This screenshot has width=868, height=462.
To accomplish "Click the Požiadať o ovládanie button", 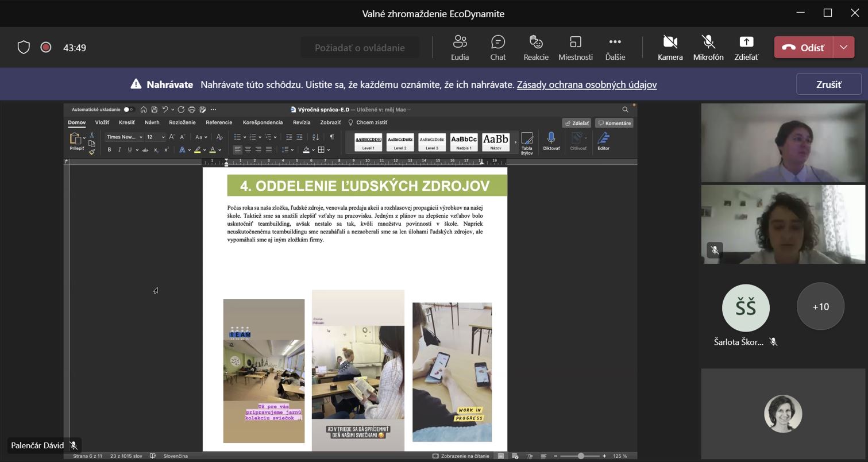I will (x=360, y=48).
